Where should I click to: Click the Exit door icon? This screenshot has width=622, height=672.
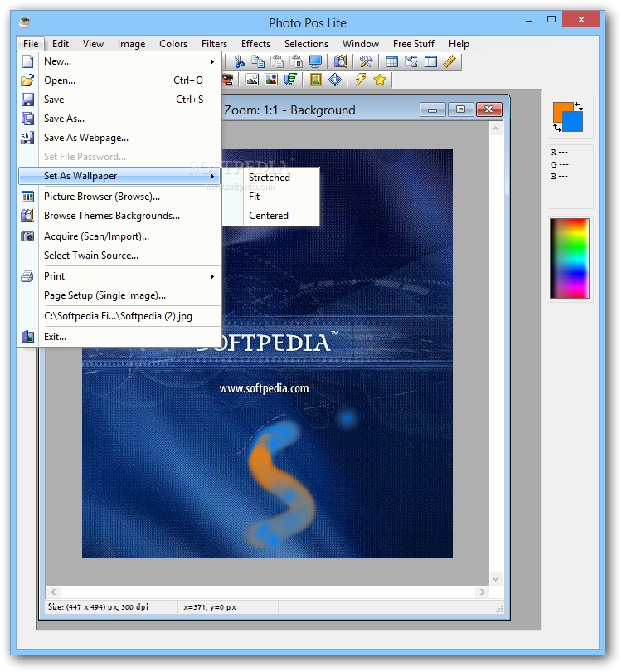click(28, 337)
